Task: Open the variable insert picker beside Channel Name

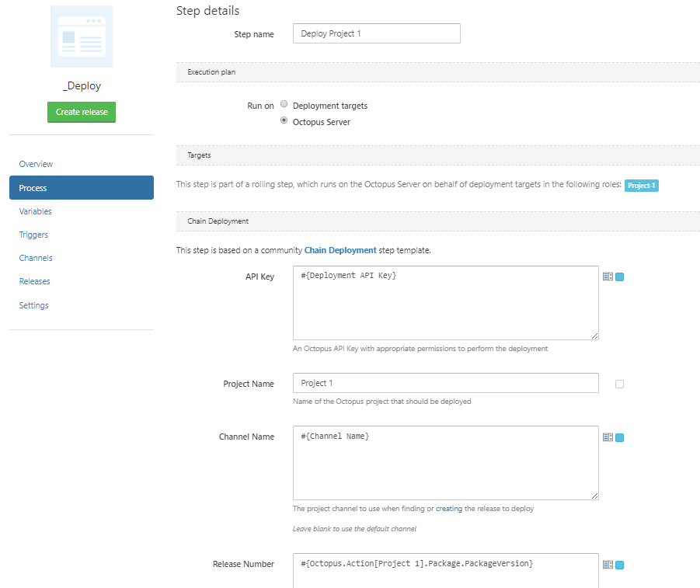Action: click(608, 437)
